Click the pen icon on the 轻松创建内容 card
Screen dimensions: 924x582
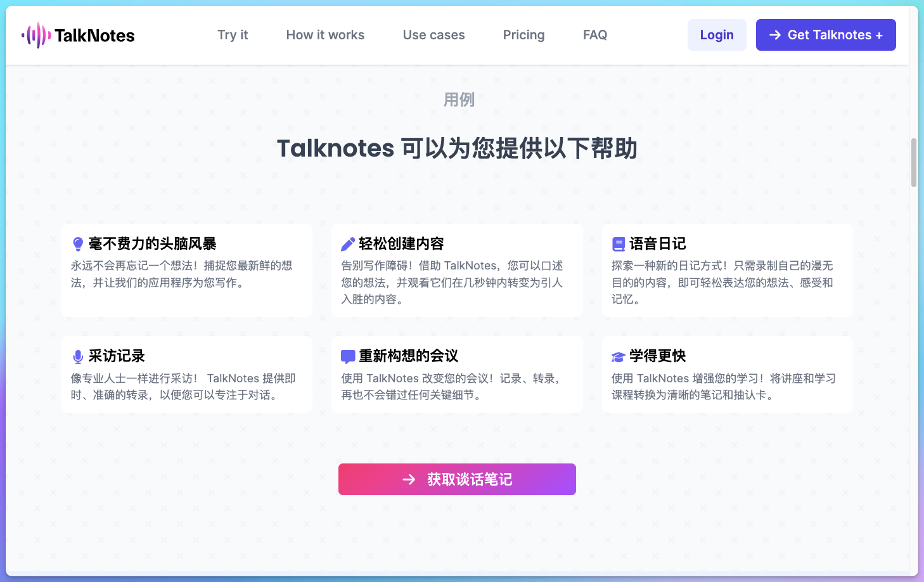click(348, 243)
